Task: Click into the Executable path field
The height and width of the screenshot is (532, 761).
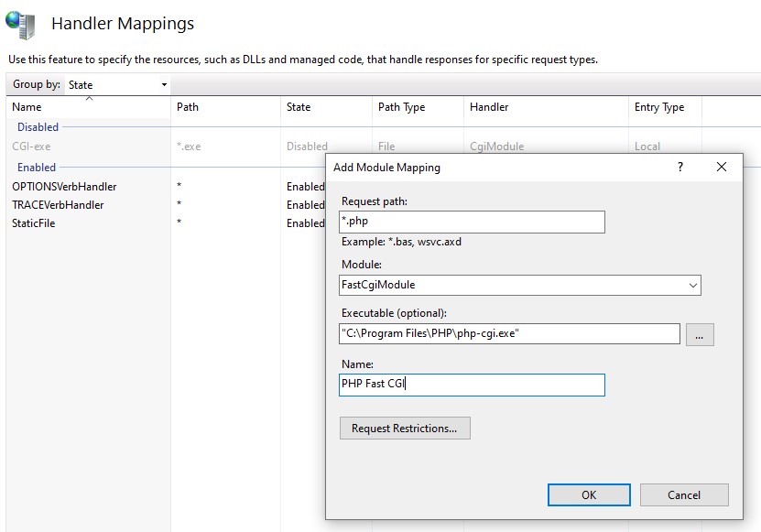Action: (x=509, y=334)
